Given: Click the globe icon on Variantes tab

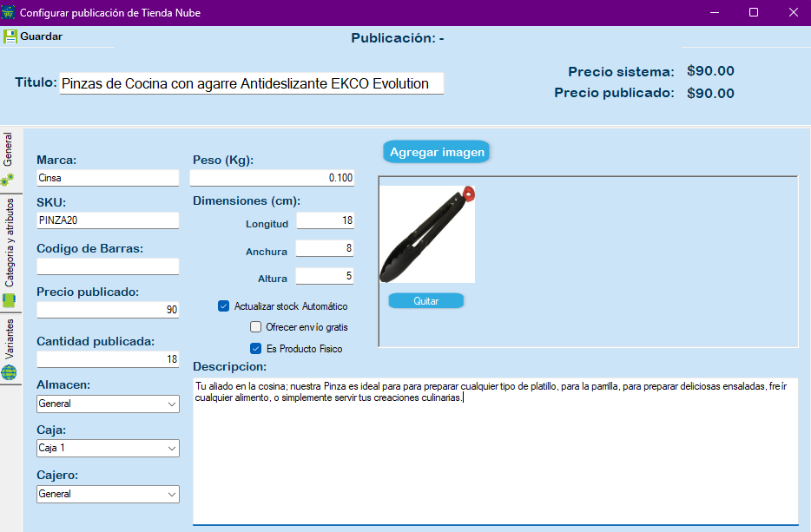Looking at the screenshot, I should (x=9, y=372).
